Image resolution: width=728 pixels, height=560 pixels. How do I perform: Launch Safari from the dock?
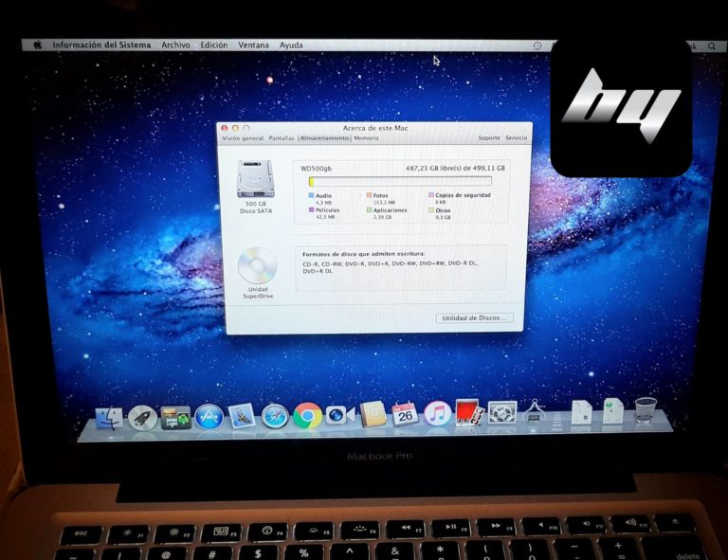pyautogui.click(x=275, y=416)
